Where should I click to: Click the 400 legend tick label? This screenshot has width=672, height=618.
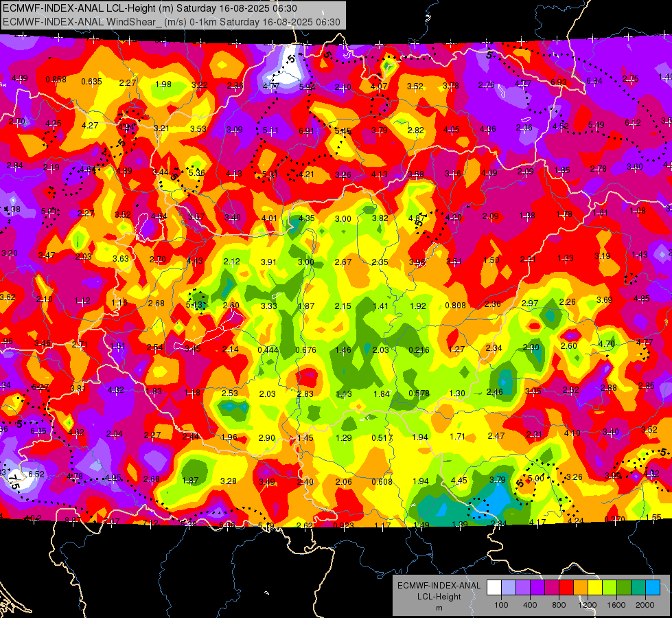(x=530, y=605)
